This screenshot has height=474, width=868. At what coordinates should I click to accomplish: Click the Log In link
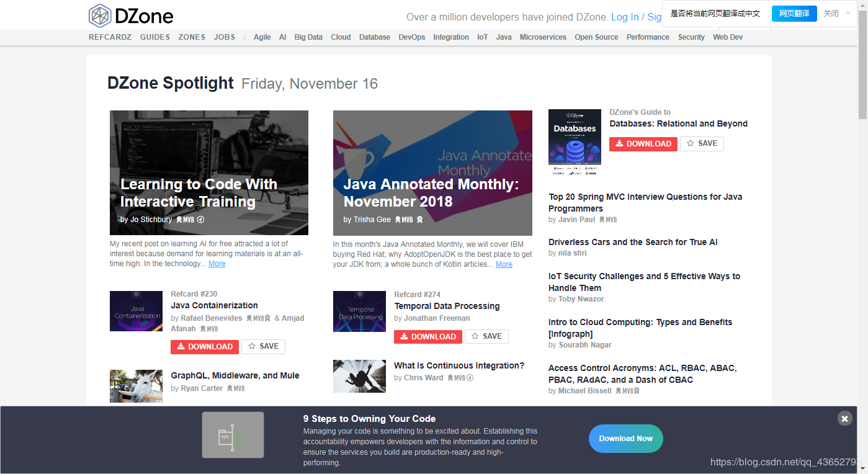coord(625,17)
